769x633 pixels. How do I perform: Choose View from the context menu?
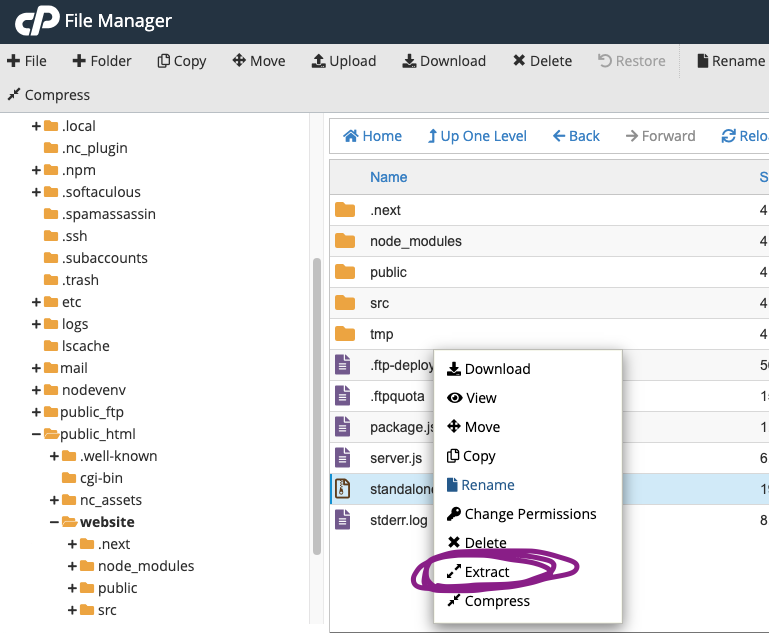point(472,398)
